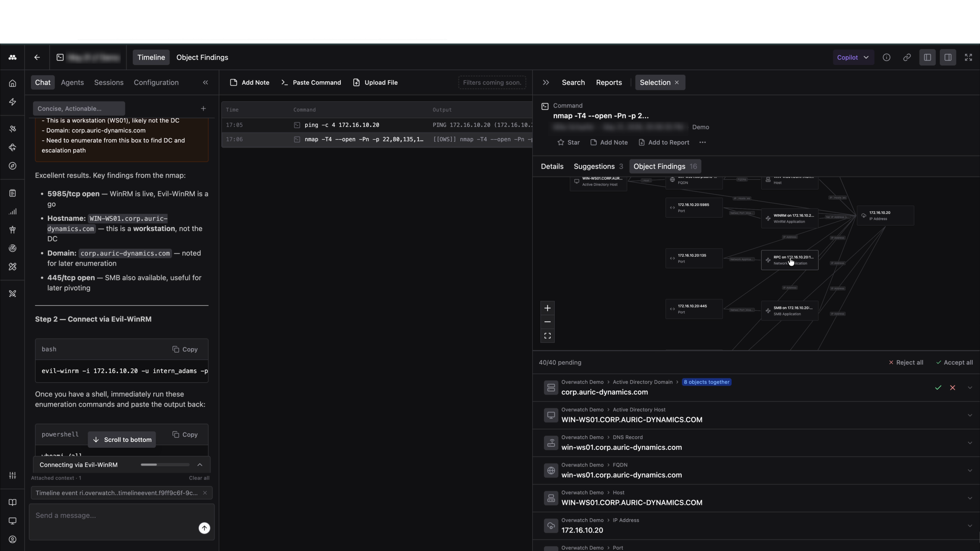Click the info icon in the top bar
Screen dimensions: 980x551
coord(886,57)
